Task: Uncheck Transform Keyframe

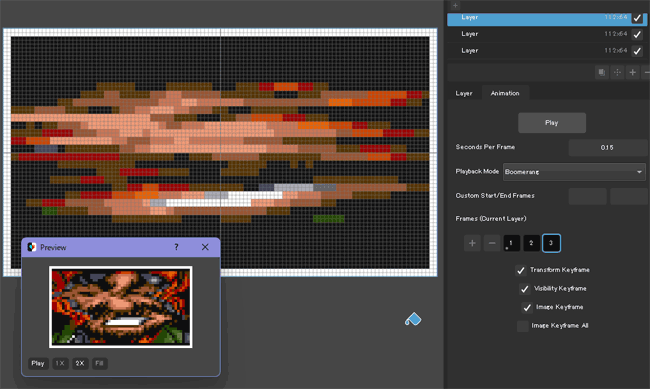Action: (x=521, y=270)
